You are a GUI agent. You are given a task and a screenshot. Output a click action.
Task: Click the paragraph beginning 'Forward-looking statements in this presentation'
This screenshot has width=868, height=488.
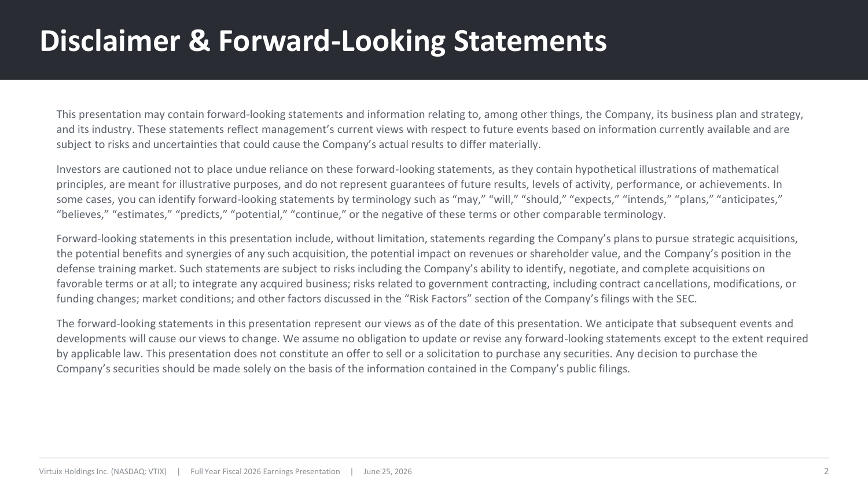(x=427, y=268)
